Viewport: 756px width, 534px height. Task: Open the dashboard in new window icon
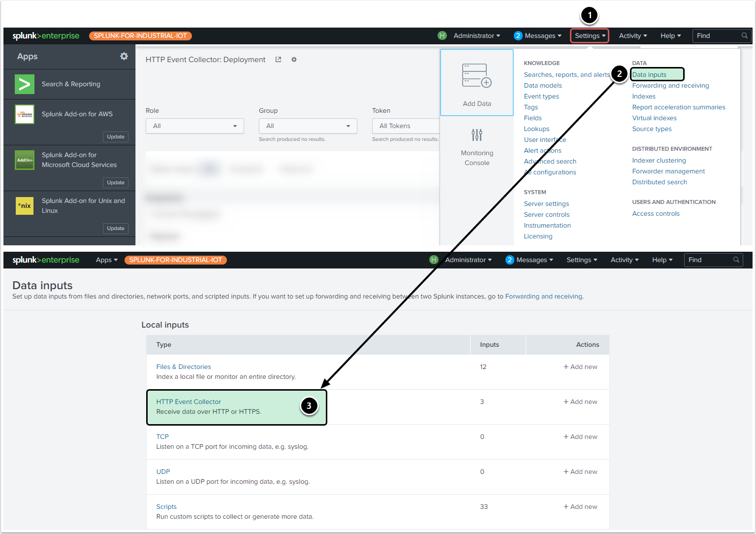(x=278, y=60)
